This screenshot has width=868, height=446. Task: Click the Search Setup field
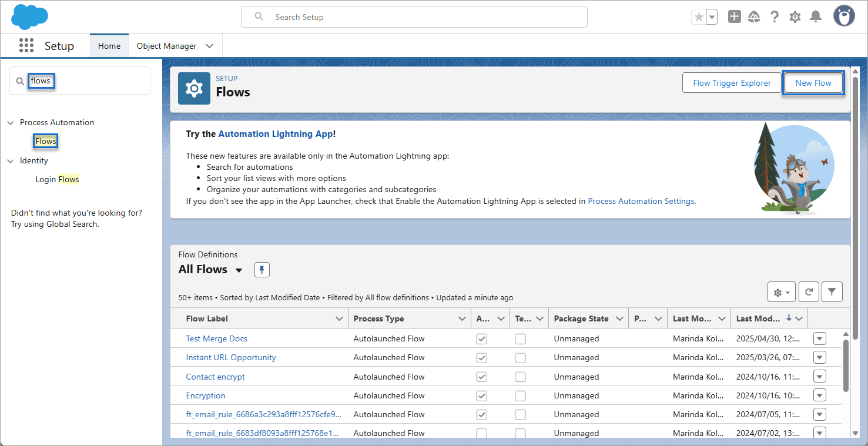click(414, 17)
